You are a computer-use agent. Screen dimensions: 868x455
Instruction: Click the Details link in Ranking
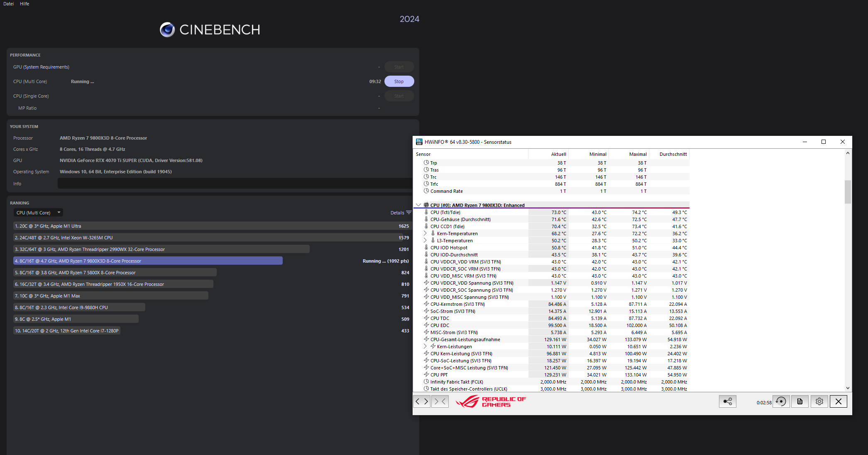[x=397, y=213]
